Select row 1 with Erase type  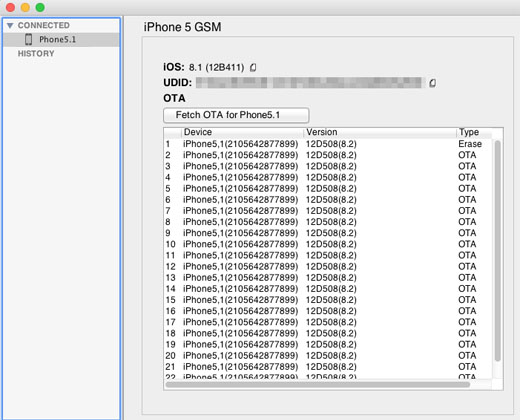coord(328,144)
